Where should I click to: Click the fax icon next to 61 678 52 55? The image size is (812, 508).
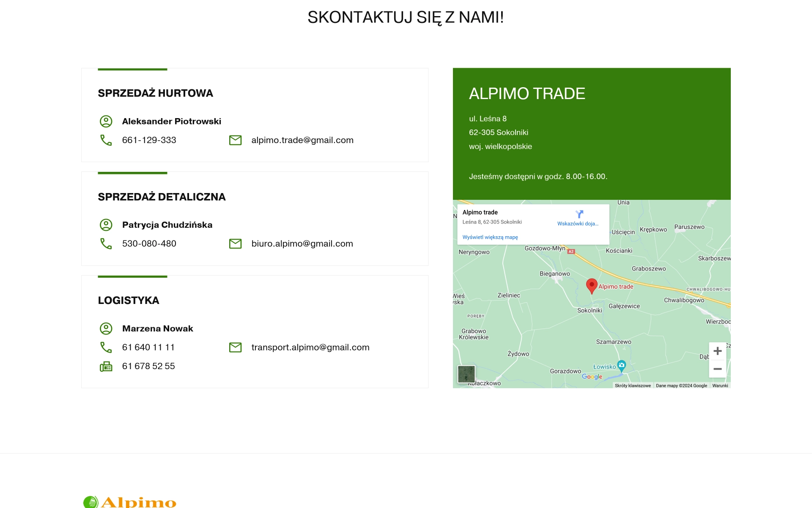106,366
